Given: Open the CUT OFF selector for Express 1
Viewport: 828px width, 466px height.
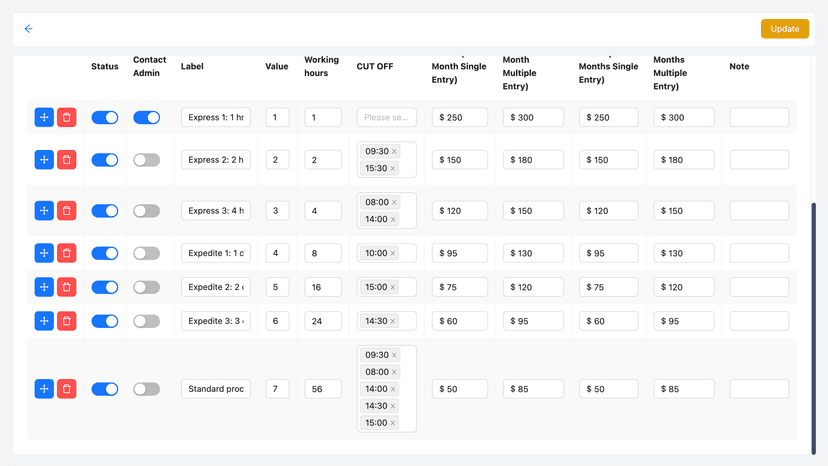Looking at the screenshot, I should click(387, 117).
